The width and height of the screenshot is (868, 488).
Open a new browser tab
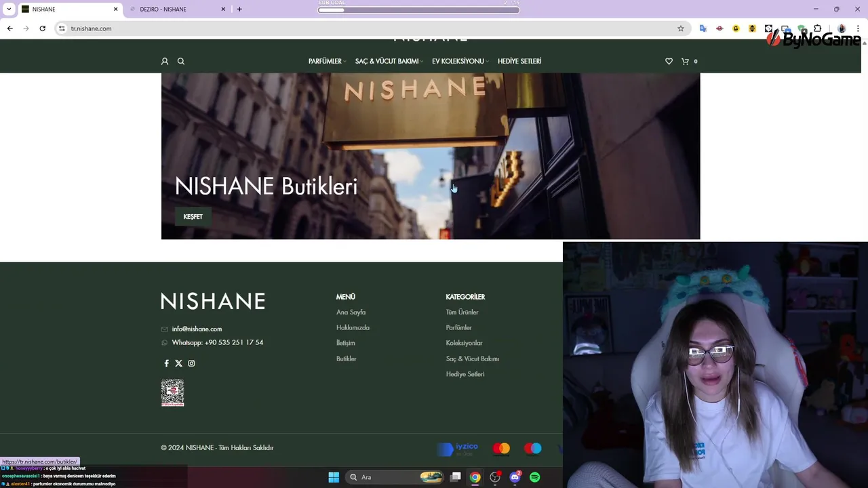point(239,9)
